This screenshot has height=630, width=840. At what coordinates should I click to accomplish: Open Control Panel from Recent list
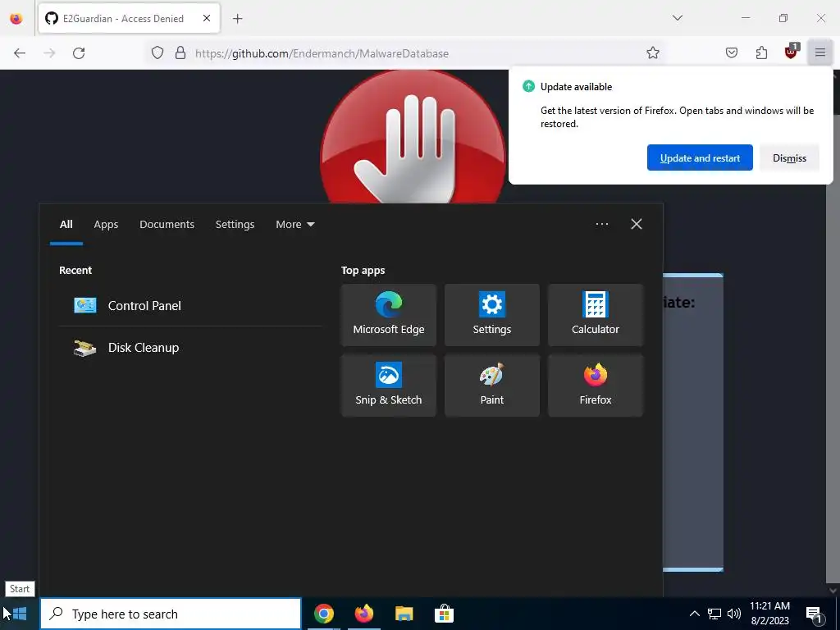click(x=190, y=305)
